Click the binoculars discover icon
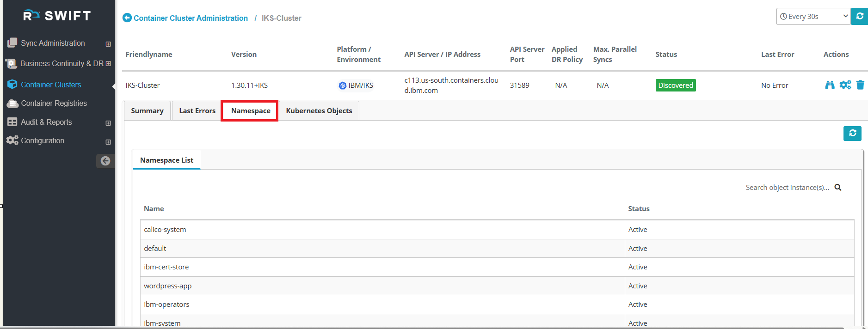Screen dimensions: 868x329 pyautogui.click(x=830, y=85)
